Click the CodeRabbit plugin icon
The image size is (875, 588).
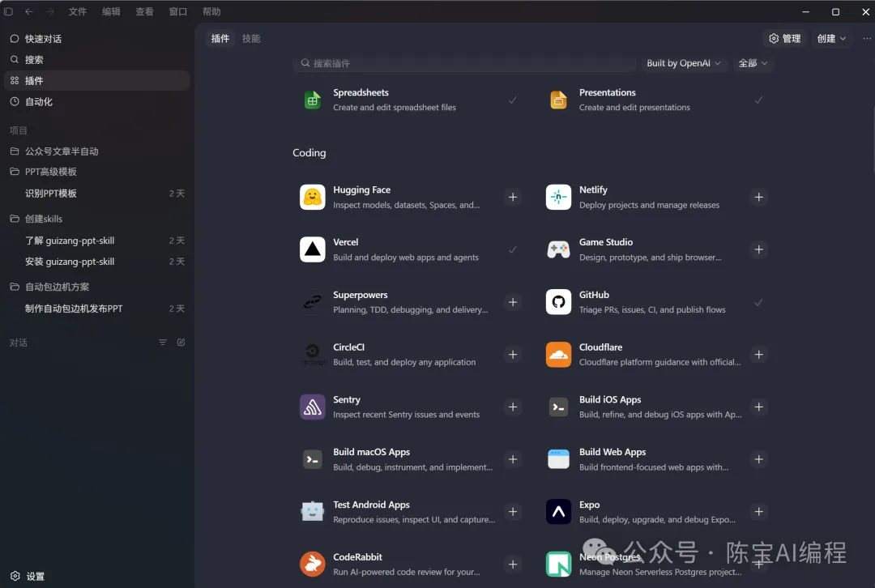313,564
